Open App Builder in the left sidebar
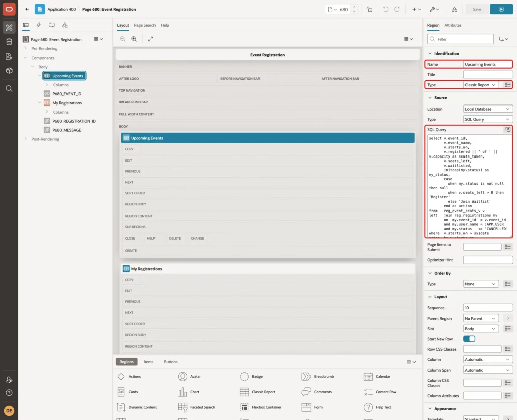 coord(9,28)
